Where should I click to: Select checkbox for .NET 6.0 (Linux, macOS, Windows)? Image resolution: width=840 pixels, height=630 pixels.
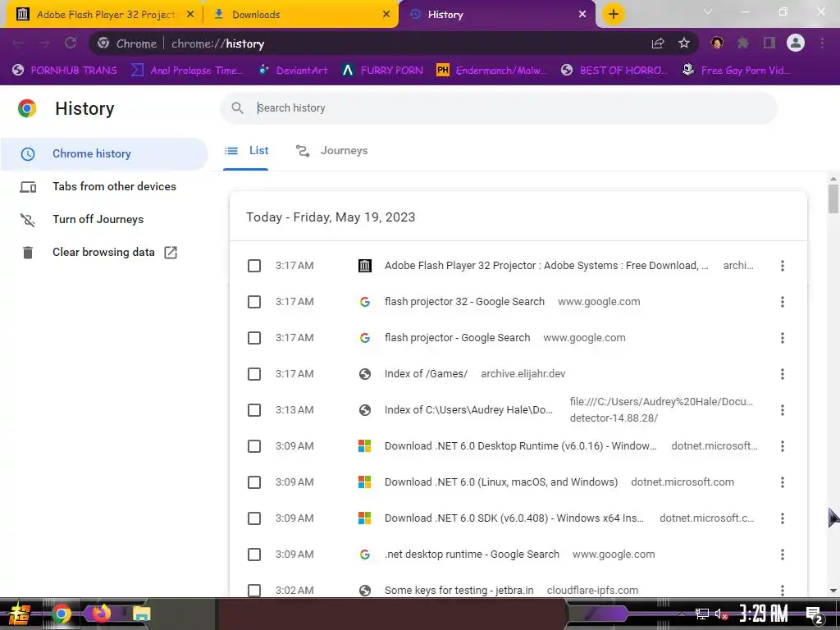254,482
